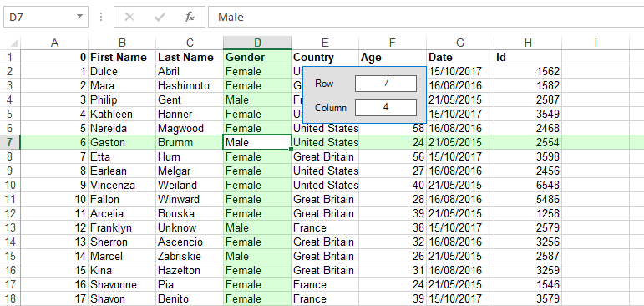
Task: Click the fill handle of cell D7
Action: coord(292,150)
